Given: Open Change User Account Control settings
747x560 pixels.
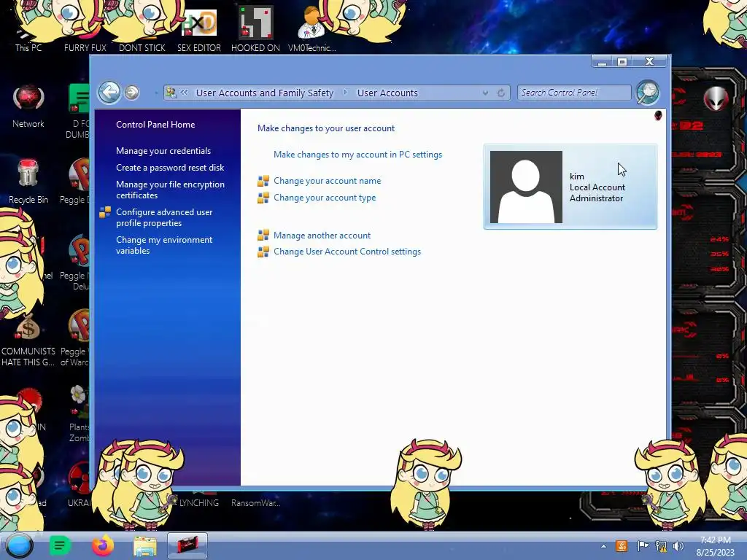Looking at the screenshot, I should (347, 252).
